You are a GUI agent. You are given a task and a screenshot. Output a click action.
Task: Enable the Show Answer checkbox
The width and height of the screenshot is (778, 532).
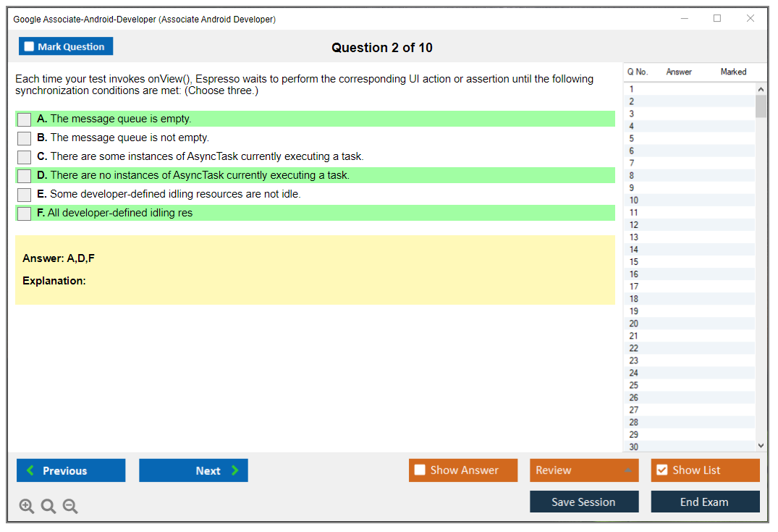pos(420,470)
